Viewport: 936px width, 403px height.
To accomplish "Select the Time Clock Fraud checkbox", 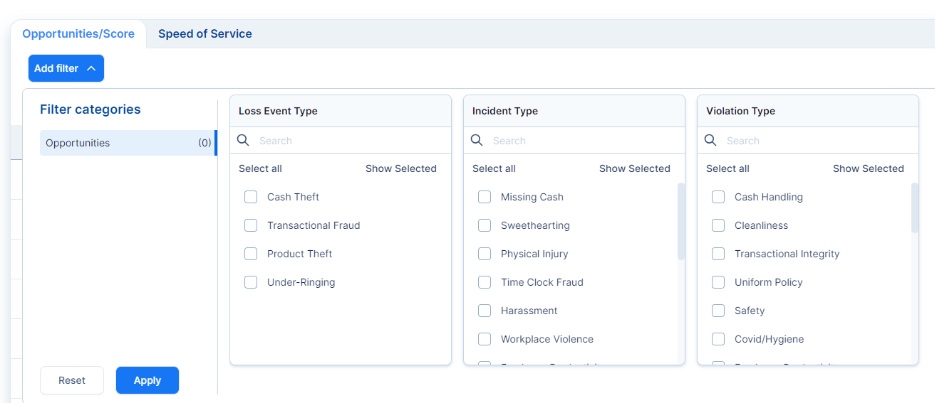I will [485, 283].
